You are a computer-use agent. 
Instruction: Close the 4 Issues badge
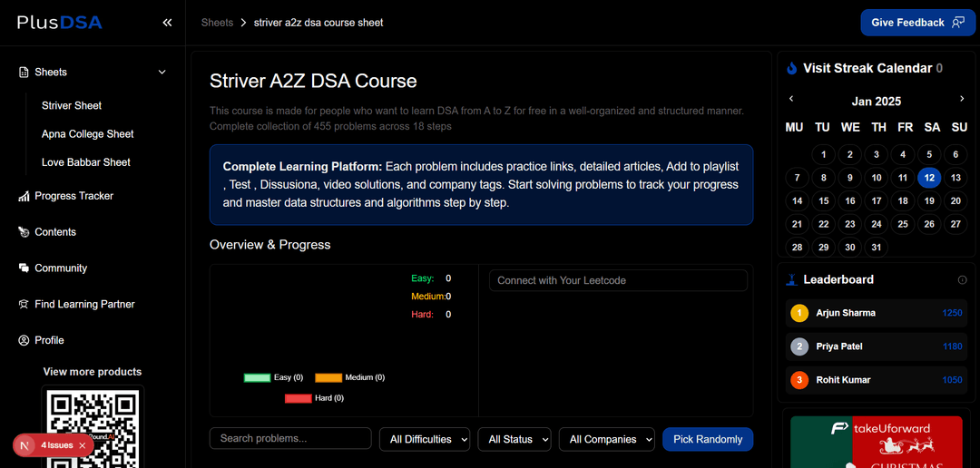(83, 445)
